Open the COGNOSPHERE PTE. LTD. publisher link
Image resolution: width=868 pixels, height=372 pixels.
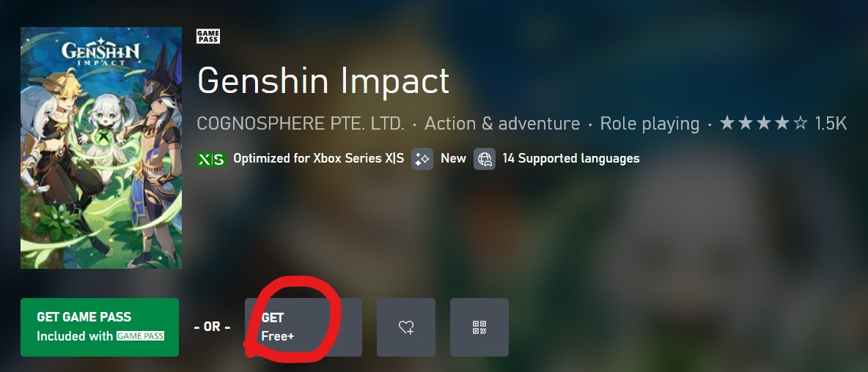point(301,123)
